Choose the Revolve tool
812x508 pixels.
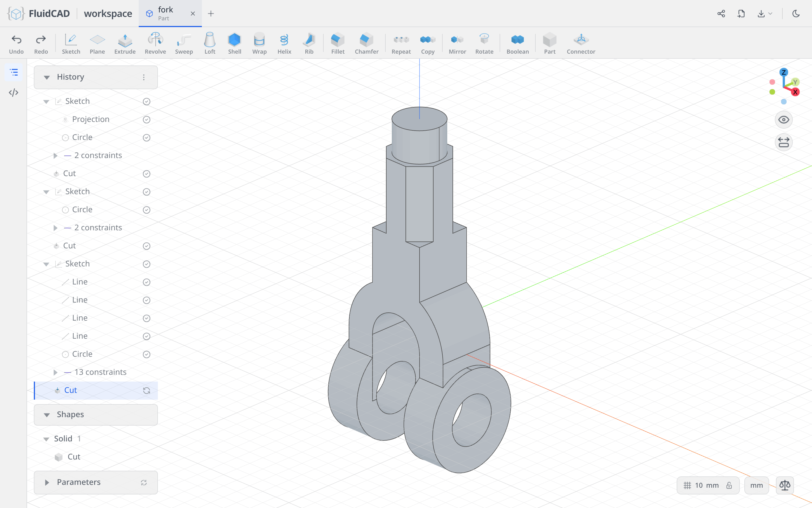pyautogui.click(x=155, y=44)
